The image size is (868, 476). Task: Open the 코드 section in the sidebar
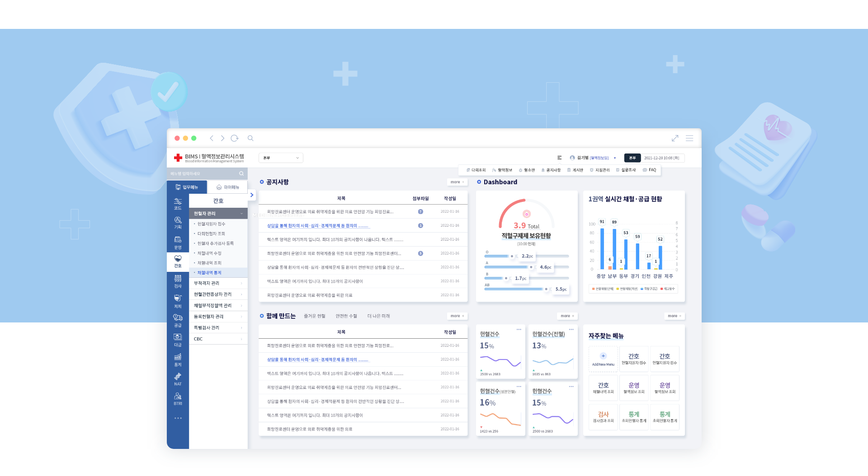[178, 204]
